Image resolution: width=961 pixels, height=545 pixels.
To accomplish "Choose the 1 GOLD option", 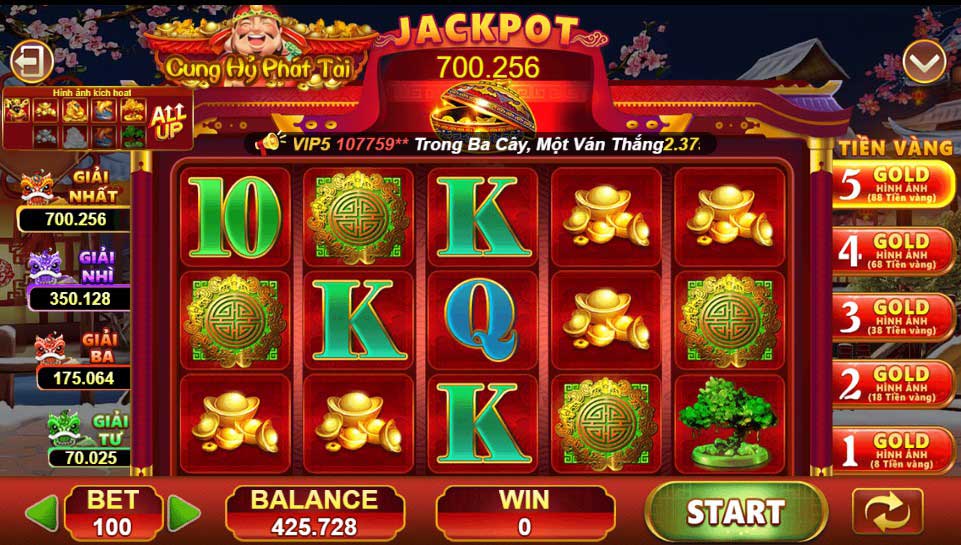I will coord(893,451).
